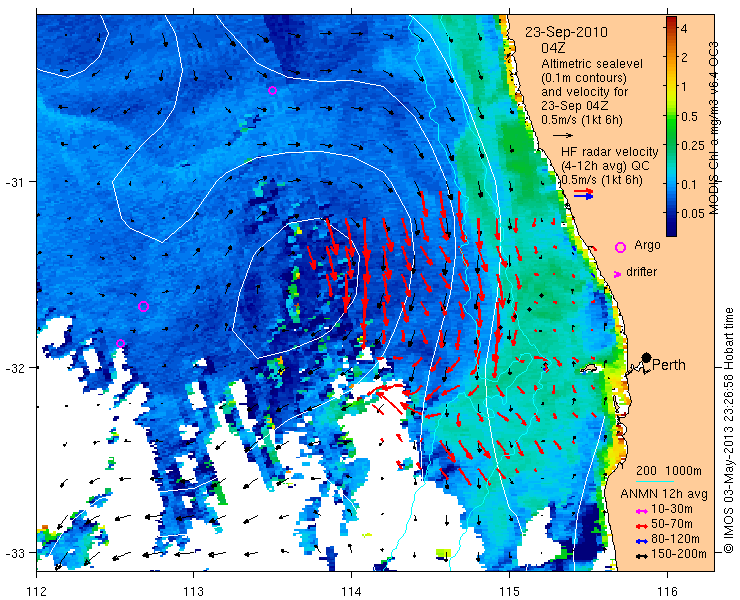Click the Rottnest Island outline west of Perth
This screenshot has width=740, height=600.
[589, 368]
